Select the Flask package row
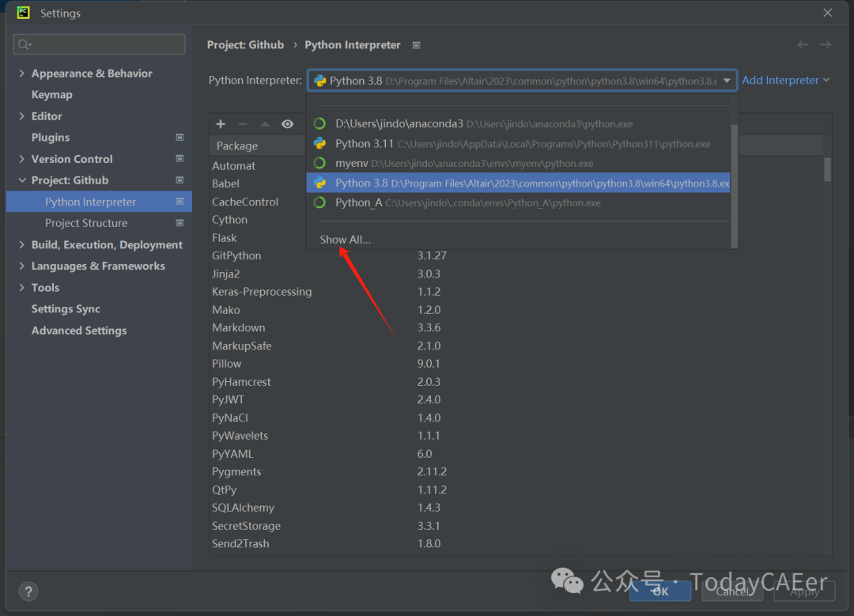 [225, 238]
